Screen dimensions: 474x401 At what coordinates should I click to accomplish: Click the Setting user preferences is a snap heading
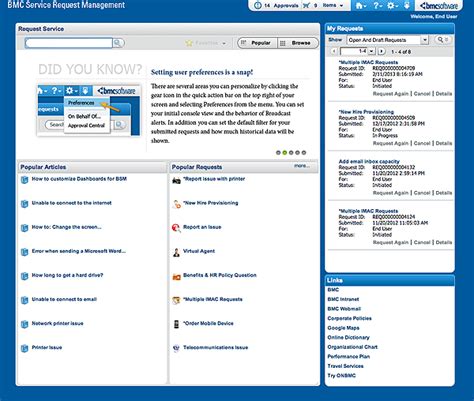(x=202, y=72)
